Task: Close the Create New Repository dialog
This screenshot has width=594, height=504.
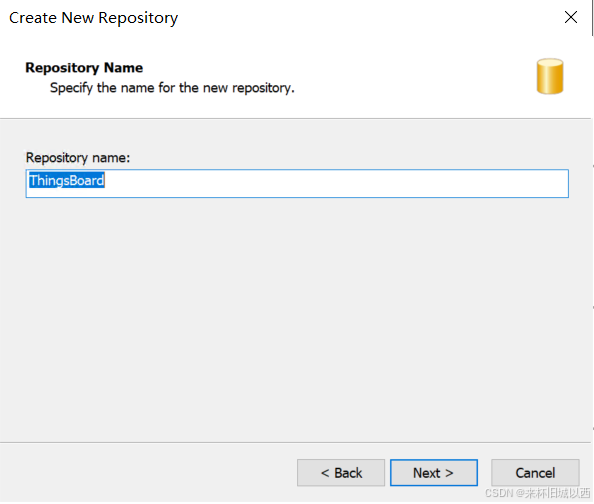Action: pos(571,17)
